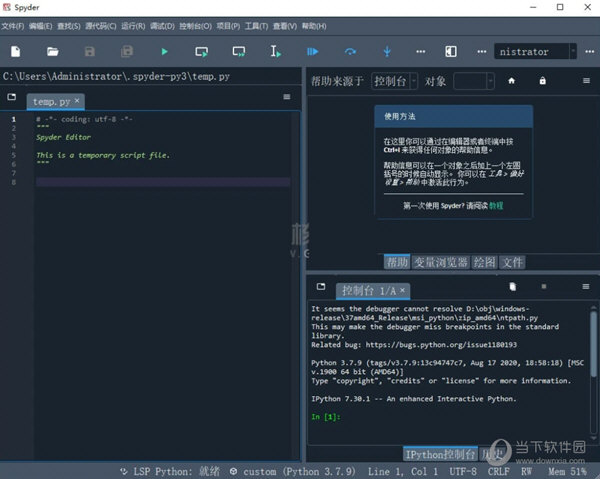The height and width of the screenshot is (479, 600).
Task: Open ellipsis before working directory box
Action: (482, 51)
